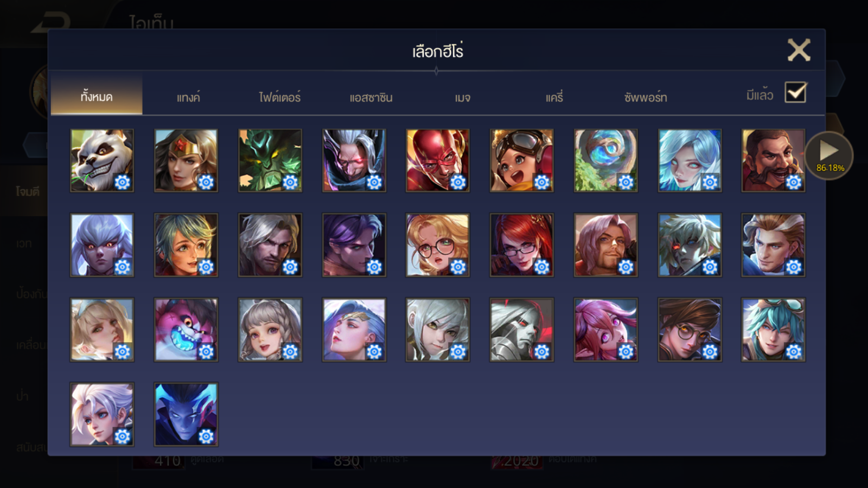Open the แครี่ hero category

pos(554,98)
